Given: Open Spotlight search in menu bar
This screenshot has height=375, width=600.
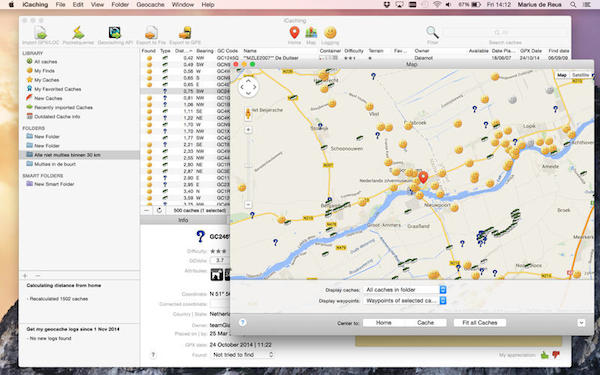Looking at the screenshot, I should pyautogui.click(x=573, y=5).
